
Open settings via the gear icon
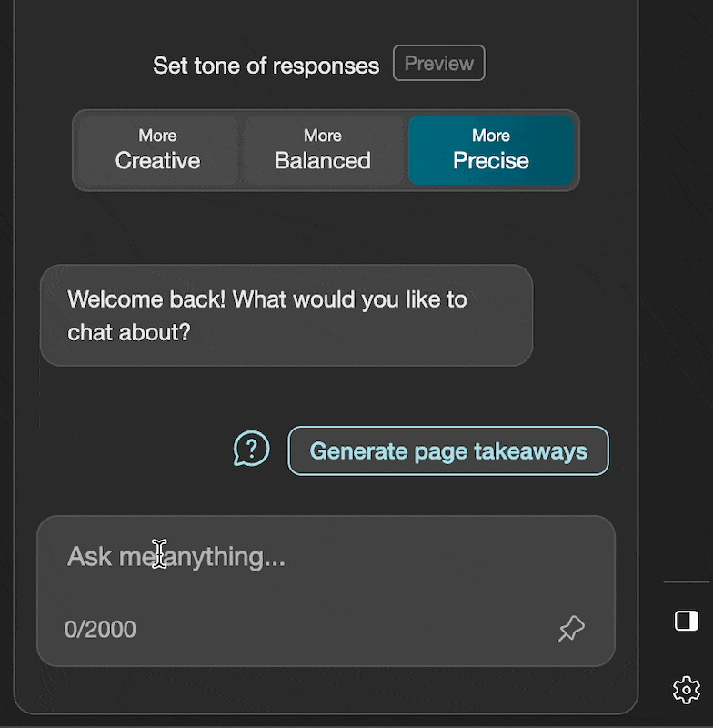coord(687,690)
